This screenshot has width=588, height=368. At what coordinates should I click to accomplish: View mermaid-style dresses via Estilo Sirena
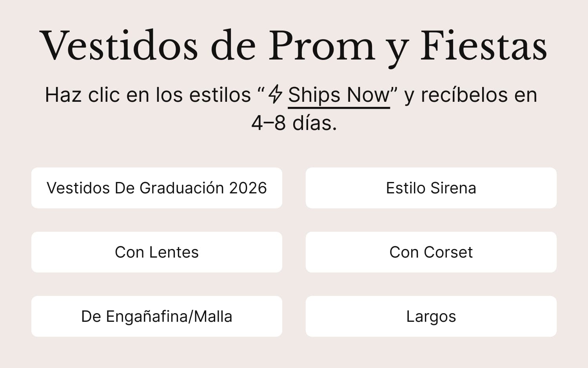[x=431, y=188]
